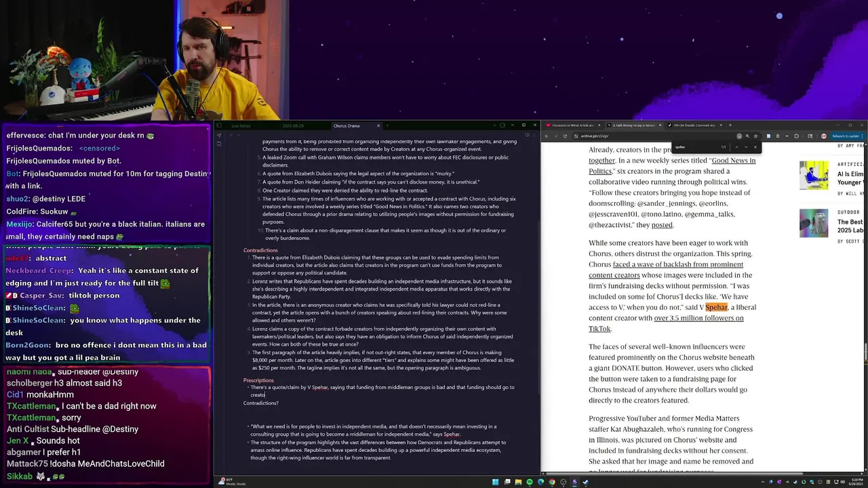
Task: Click the browser page vertical scrollbar
Action: coord(865,352)
